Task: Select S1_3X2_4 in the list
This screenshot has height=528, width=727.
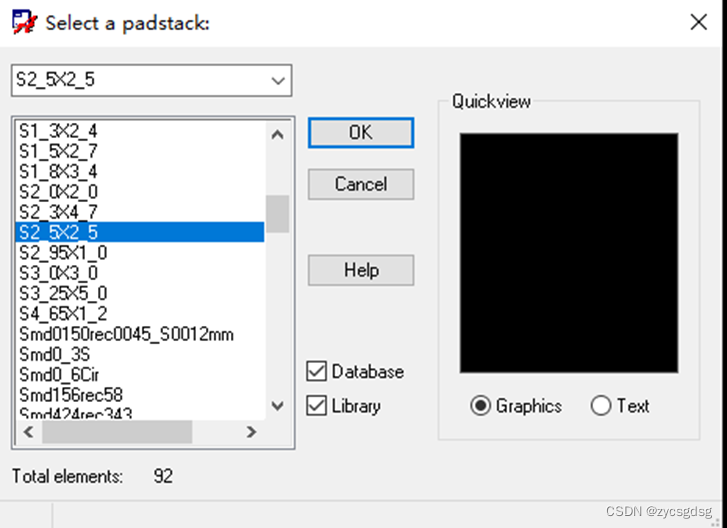Action: [58, 131]
